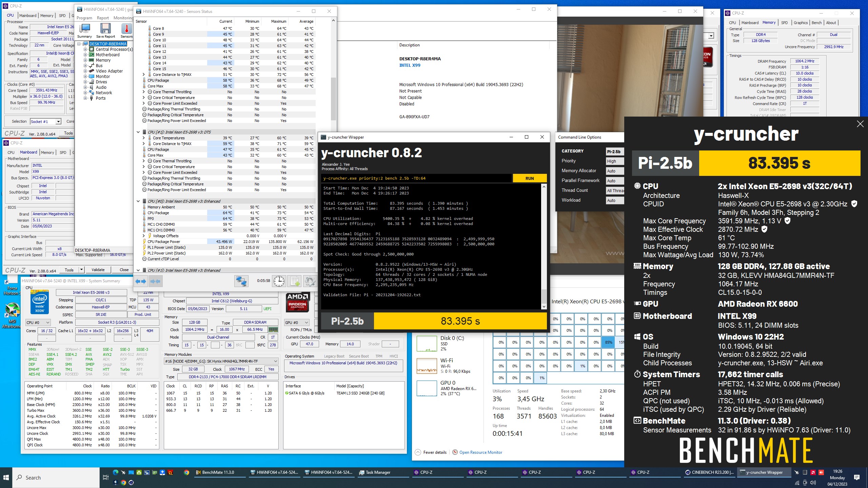Open the GPU #0 selector dropdown
The image size is (868, 488).
[x=297, y=323]
